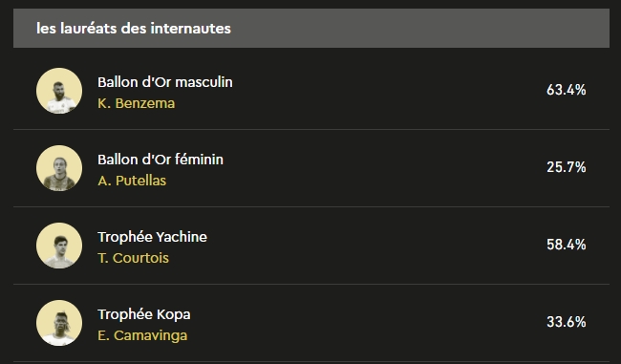Click T. Courtois' circular portrait
Screen dimensions: 621x364
click(x=59, y=246)
